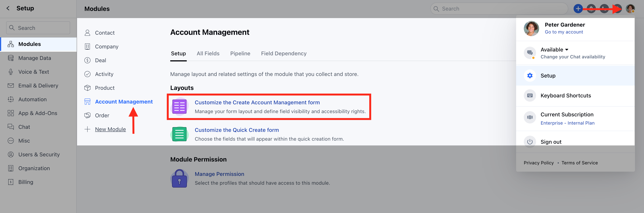644x213 pixels.
Task: Switch to the Field Dependency tab
Action: (284, 53)
